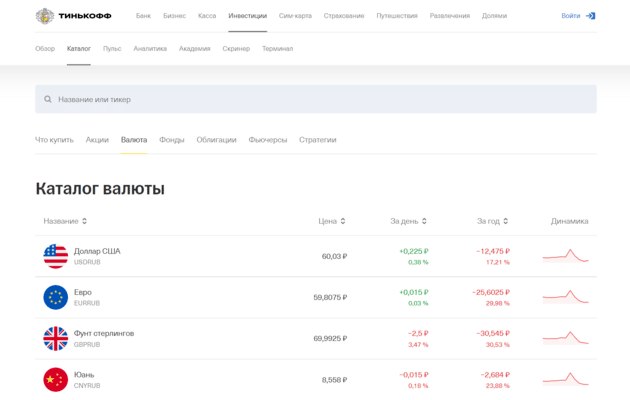The image size is (630, 400).
Task: Click the Динамика column header
Action: tap(569, 221)
